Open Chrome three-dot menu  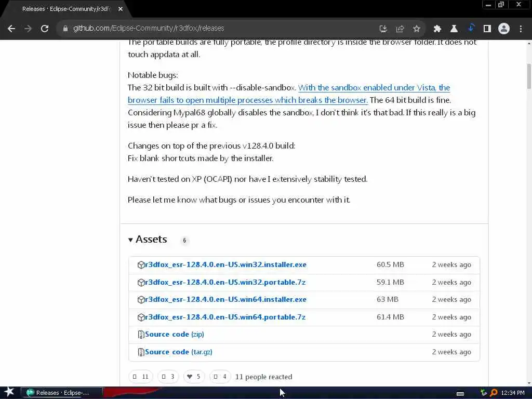coord(521,29)
